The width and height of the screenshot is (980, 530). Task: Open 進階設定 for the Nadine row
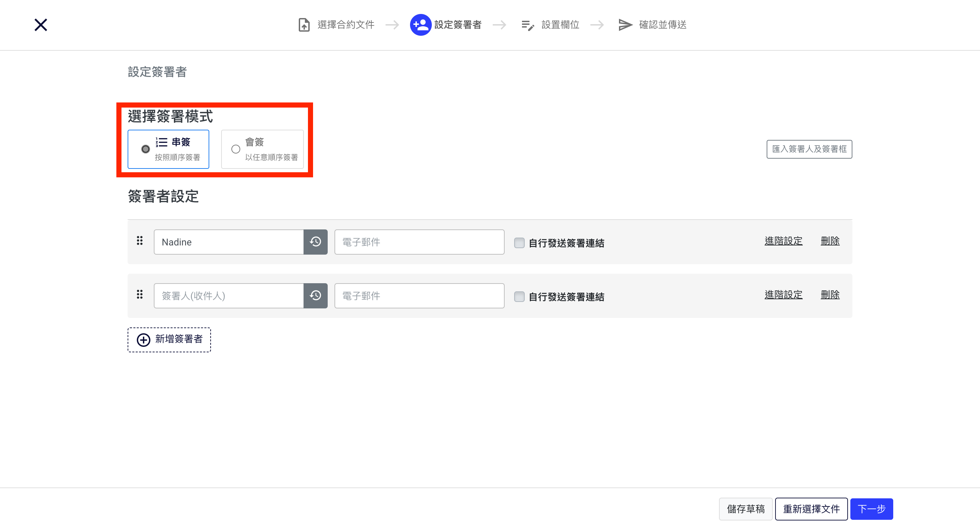(783, 241)
